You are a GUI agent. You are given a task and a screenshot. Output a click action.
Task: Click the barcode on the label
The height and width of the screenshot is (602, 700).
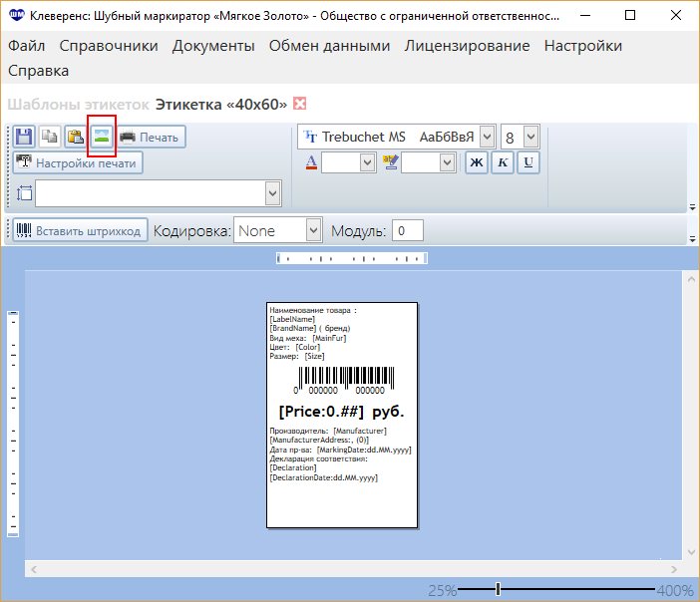(346, 380)
